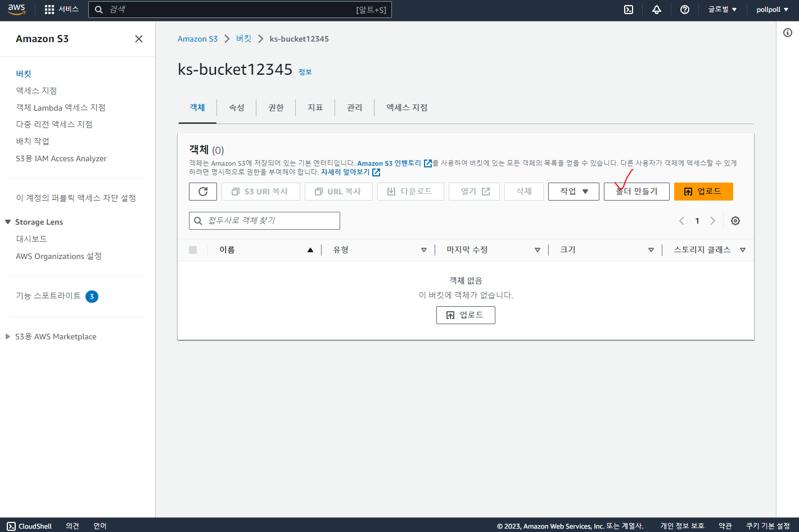Sort objects by 유형 column arrow
Image resolution: width=799 pixels, height=532 pixels.
click(x=424, y=250)
